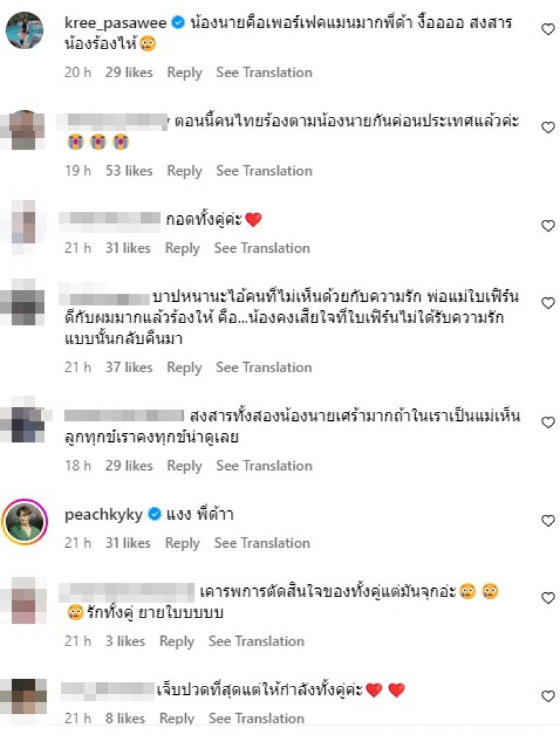View the 29 likes on kree_pasawee's comment
Image resolution: width=560 pixels, height=735 pixels.
tap(129, 72)
